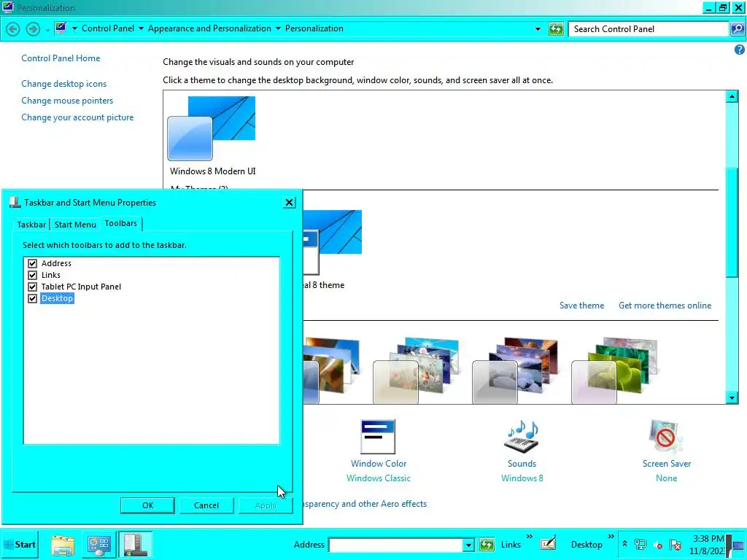Select the Toolbars tab
This screenshot has height=560, width=747.
pos(121,223)
